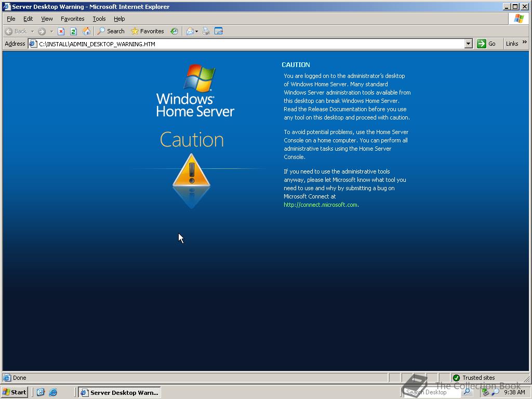Viewport: 532px width, 399px height.
Task: Click the network tray icon
Action: click(x=486, y=393)
